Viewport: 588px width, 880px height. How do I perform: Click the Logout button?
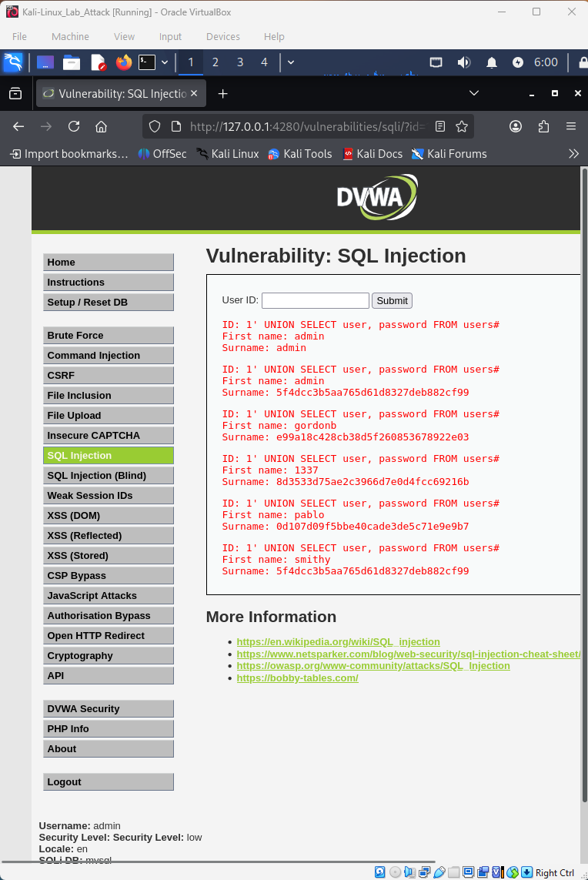109,781
